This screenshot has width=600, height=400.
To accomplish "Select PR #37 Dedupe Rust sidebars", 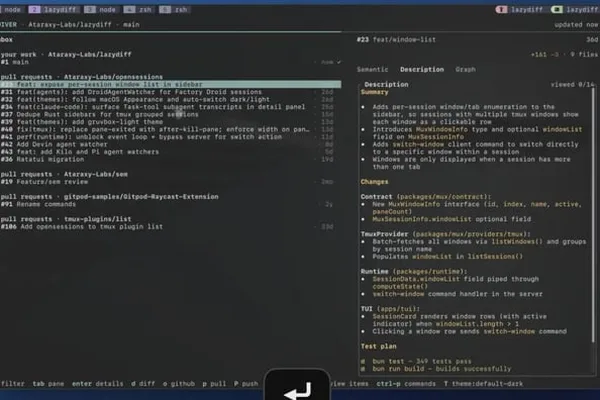I will click(x=170, y=114).
